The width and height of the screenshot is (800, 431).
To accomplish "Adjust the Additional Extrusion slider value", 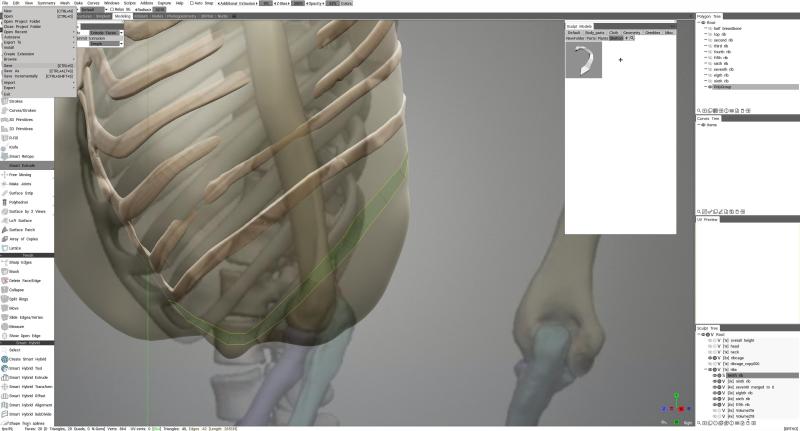I will pyautogui.click(x=265, y=3).
